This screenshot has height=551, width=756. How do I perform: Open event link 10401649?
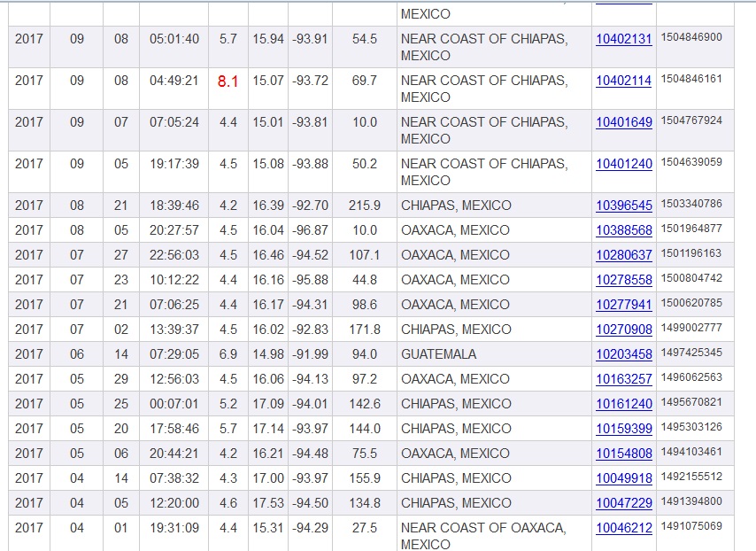pos(624,122)
